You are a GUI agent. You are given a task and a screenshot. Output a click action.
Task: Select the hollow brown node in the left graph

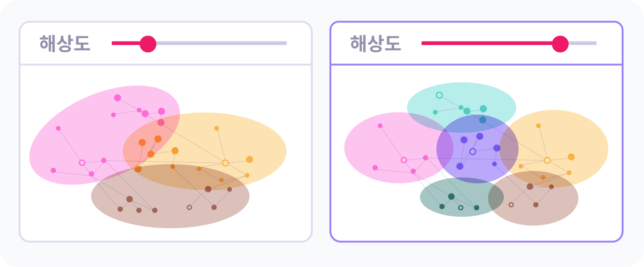point(189,207)
